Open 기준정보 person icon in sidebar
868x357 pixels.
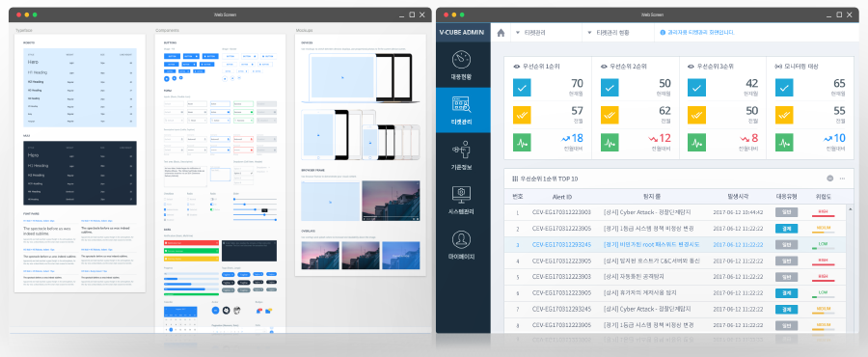tap(461, 149)
